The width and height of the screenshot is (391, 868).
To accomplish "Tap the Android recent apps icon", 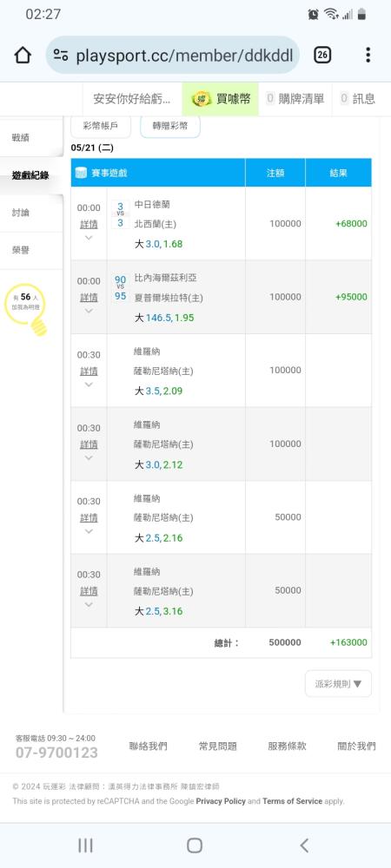I will point(85,845).
